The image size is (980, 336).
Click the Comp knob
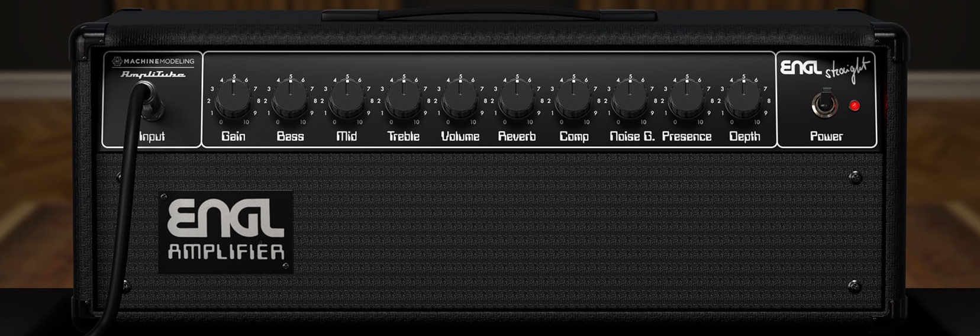point(573,98)
